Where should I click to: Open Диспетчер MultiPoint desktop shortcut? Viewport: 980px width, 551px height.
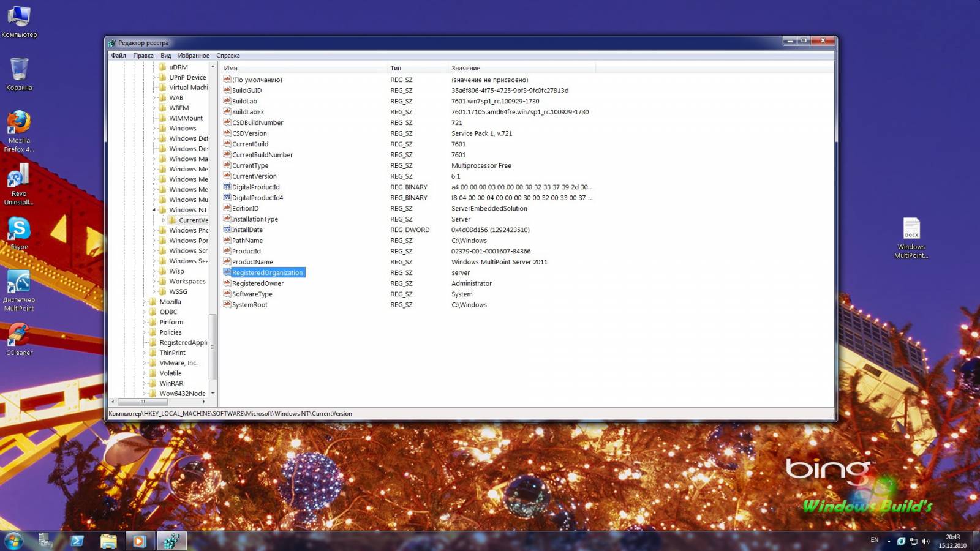(x=19, y=290)
